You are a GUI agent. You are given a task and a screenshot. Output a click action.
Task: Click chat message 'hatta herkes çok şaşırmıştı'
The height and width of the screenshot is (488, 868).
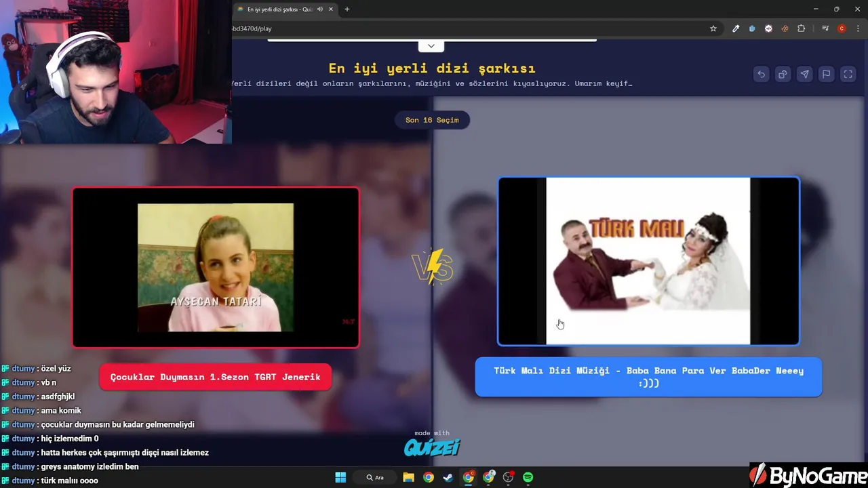(x=125, y=453)
